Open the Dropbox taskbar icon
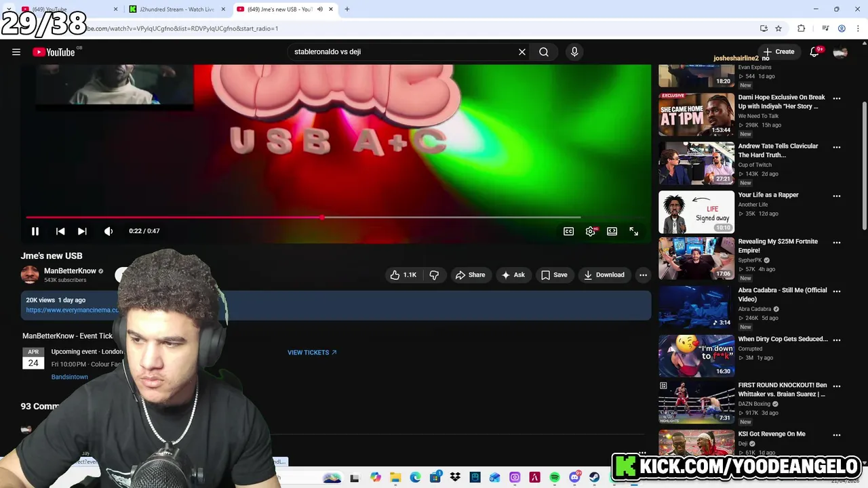Screen dimensions: 868x488 (455, 478)
